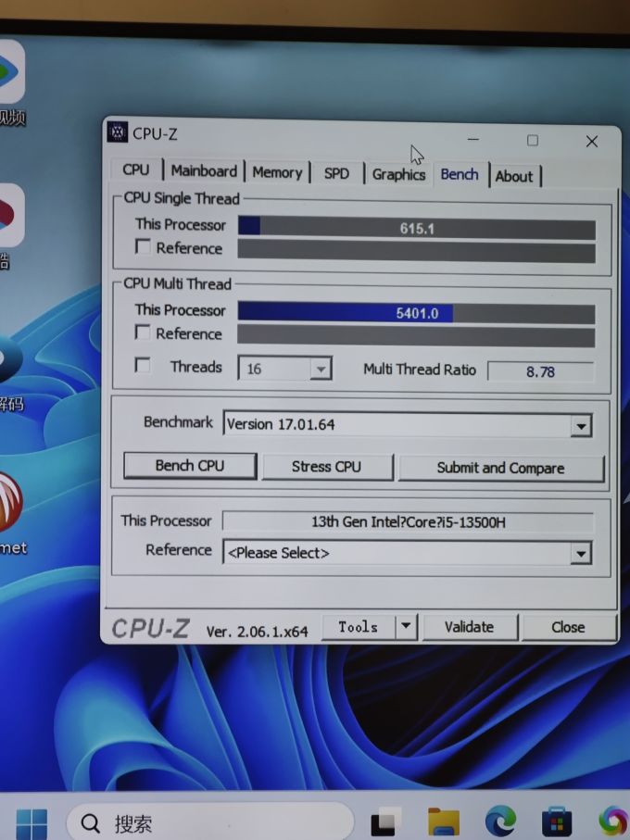Select the SPD tab
Viewport: 630px width, 840px height.
point(336,173)
